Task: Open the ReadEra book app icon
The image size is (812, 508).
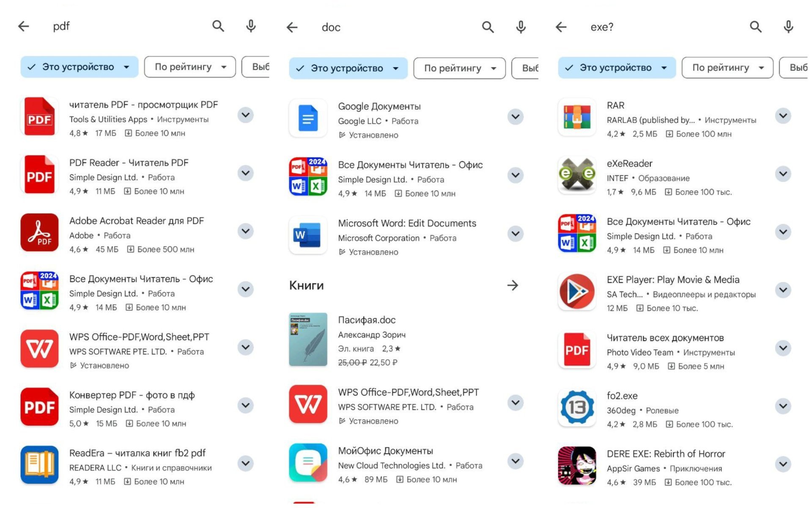Action: [39, 465]
